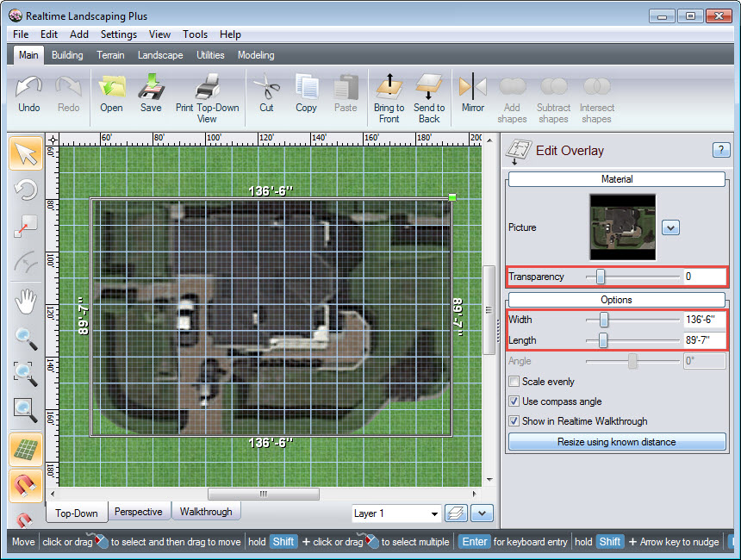Switch to the Perspective view tab
Image resolution: width=741 pixels, height=560 pixels.
coord(139,512)
